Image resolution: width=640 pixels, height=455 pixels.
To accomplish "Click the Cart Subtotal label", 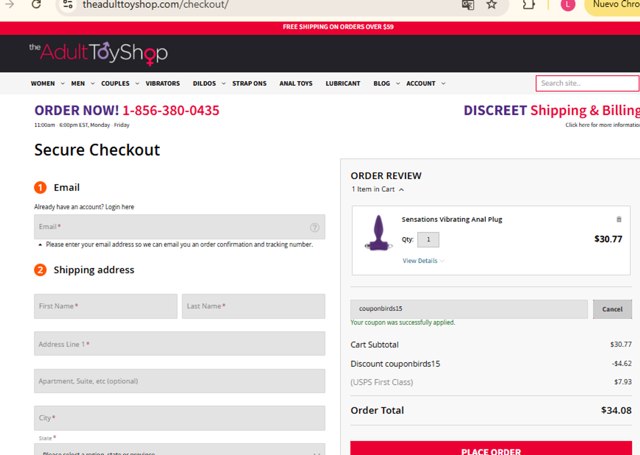I will click(374, 344).
